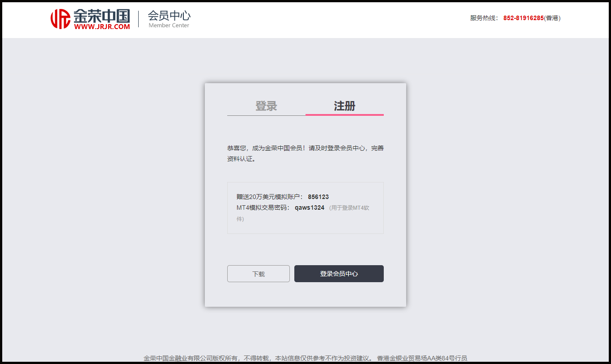Click the hotline number 852-81916285
Screen dimensions: 611x364
[x=523, y=18]
